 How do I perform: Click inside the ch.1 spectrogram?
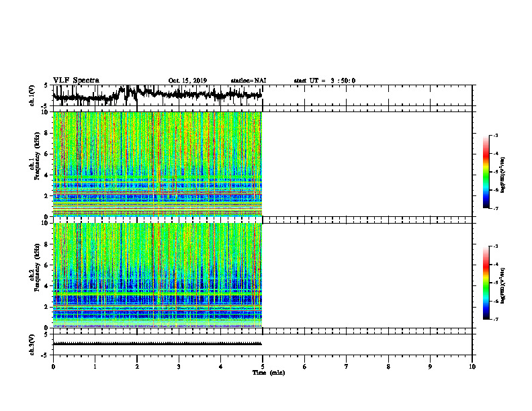click(x=157, y=164)
